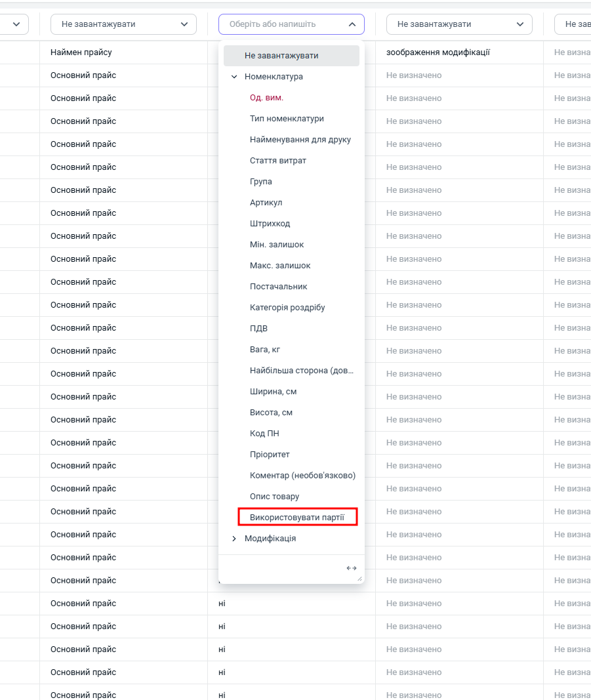Select Категорія роздрібу option
Viewport: 591px width, 700px height.
[287, 308]
